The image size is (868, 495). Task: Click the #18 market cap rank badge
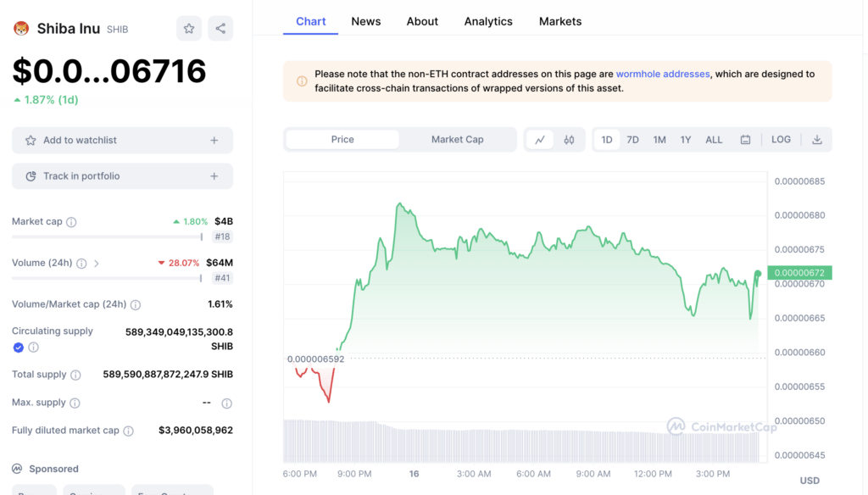(223, 236)
